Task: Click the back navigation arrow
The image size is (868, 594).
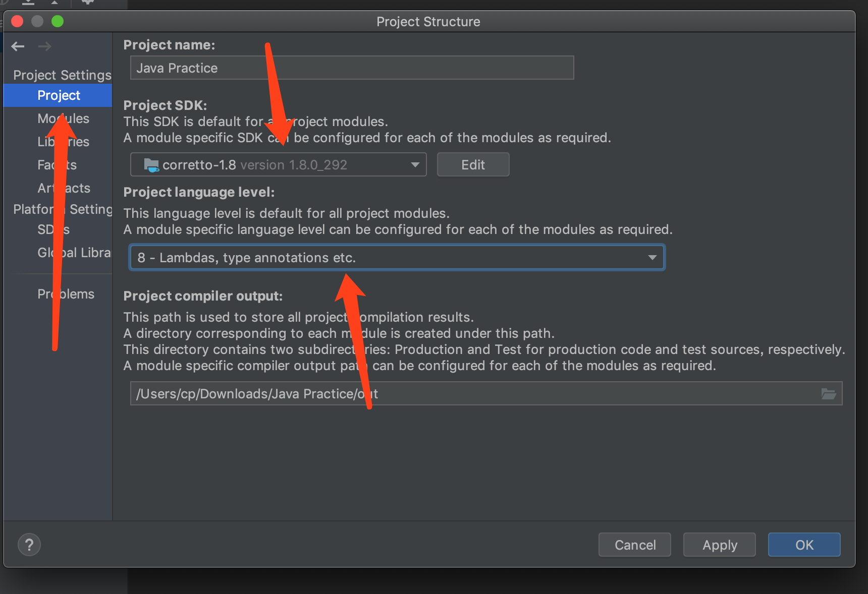Action: click(x=18, y=47)
